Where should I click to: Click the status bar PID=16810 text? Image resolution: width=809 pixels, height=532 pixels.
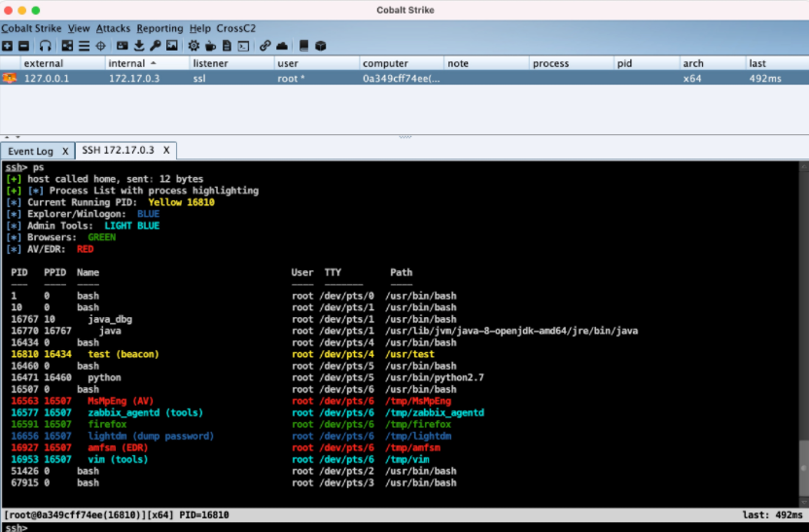pos(204,514)
